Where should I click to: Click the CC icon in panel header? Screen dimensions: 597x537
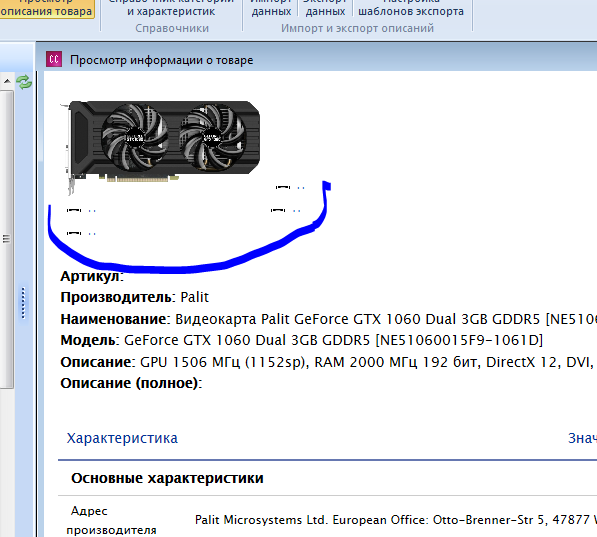[54, 59]
